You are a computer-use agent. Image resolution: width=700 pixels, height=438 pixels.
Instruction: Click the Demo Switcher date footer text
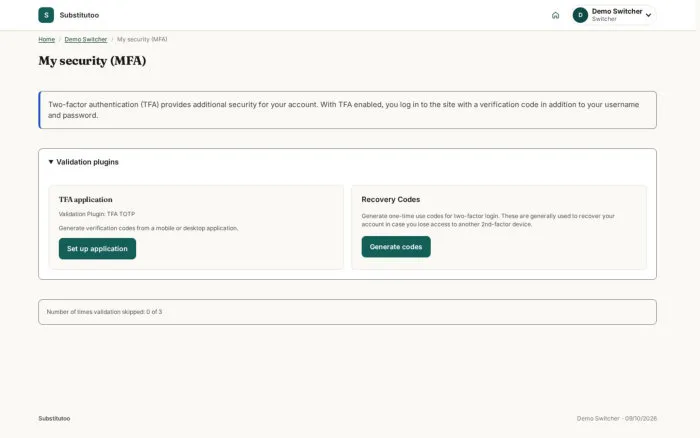coord(617,418)
